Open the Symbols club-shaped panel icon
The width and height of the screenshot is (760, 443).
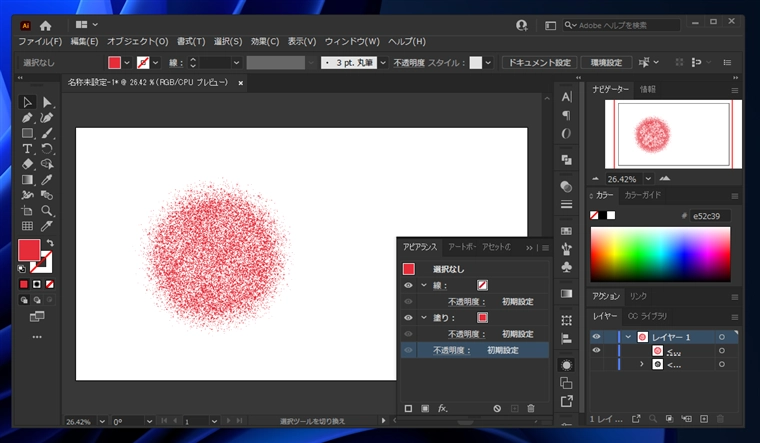[x=566, y=267]
